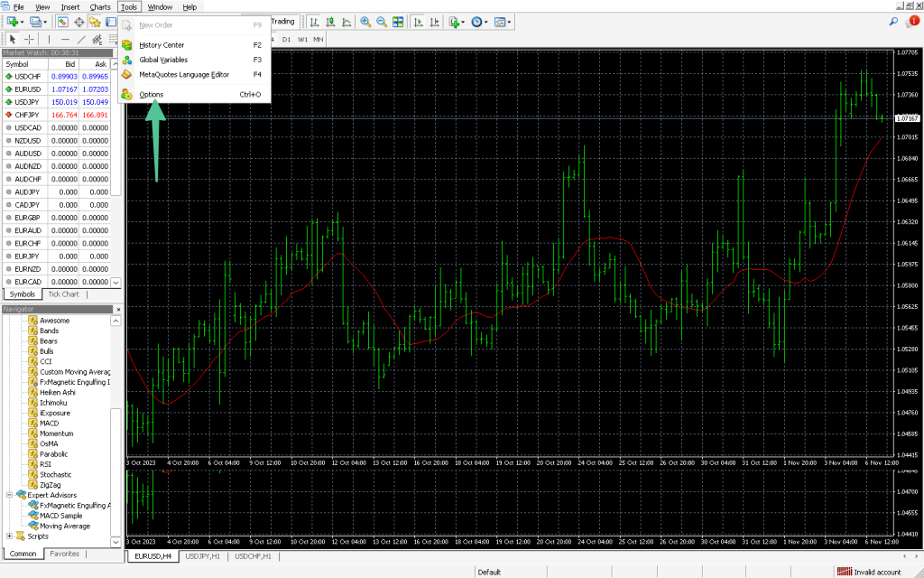Select the Zoom In magnifier
Screen dimensions: 924x578
click(x=365, y=22)
